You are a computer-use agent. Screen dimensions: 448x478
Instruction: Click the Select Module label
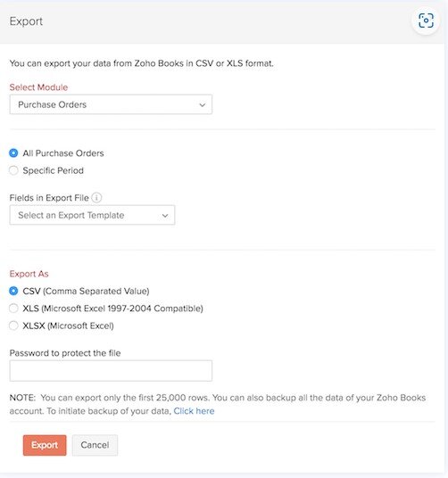(x=38, y=87)
